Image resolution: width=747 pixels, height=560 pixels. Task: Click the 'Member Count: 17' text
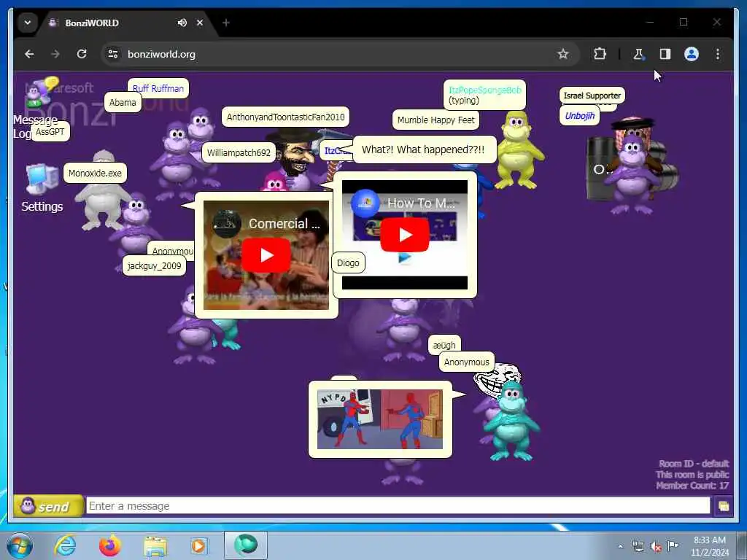coord(692,485)
